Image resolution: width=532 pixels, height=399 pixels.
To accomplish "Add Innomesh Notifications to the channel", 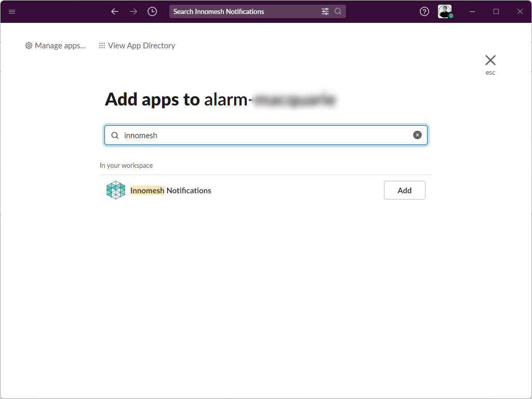I will coord(404,190).
